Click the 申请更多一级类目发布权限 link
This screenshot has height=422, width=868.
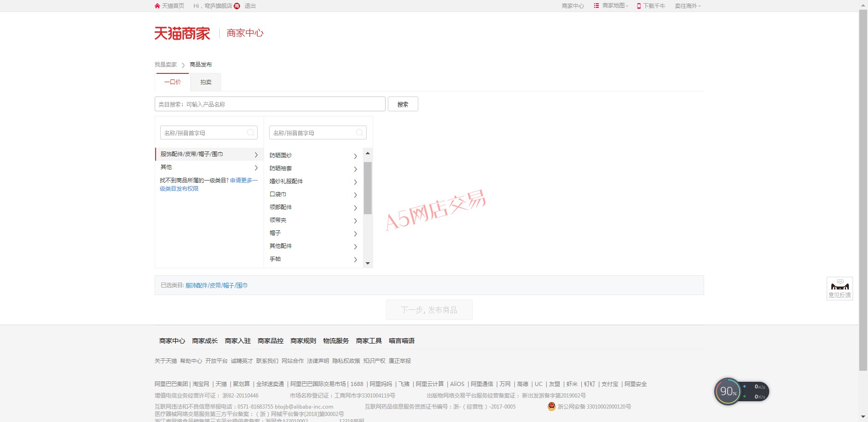click(244, 181)
